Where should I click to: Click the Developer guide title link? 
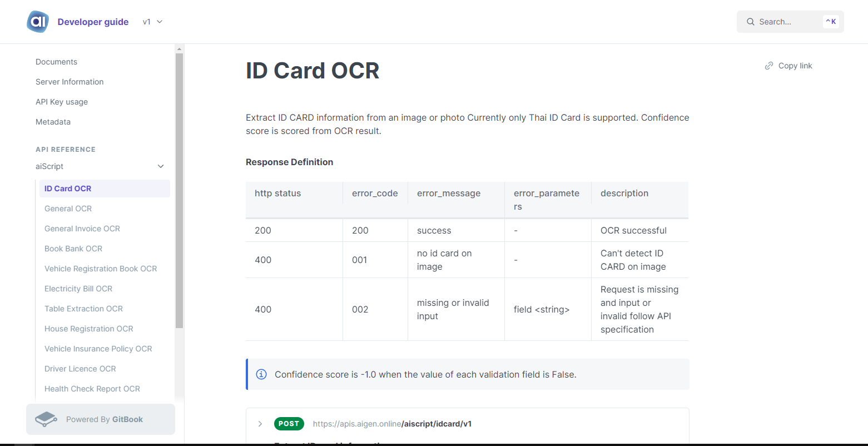click(x=93, y=22)
